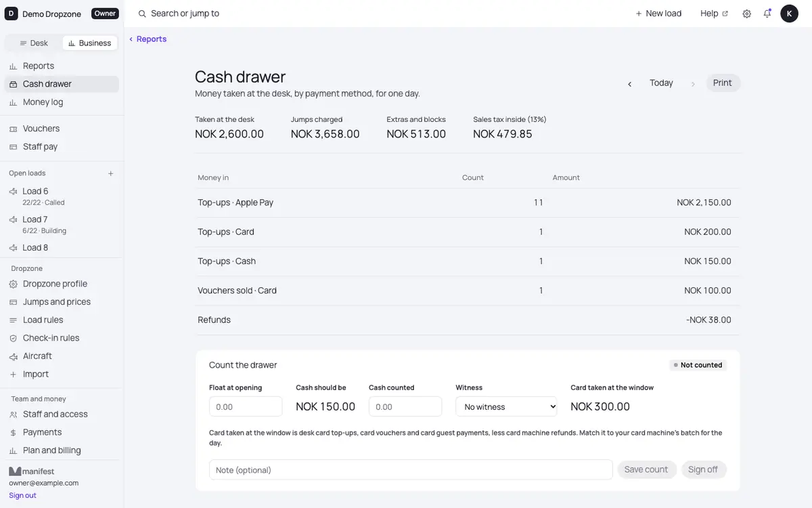Image resolution: width=812 pixels, height=508 pixels.
Task: Click the Aircraft sidebar icon
Action: coord(13,356)
